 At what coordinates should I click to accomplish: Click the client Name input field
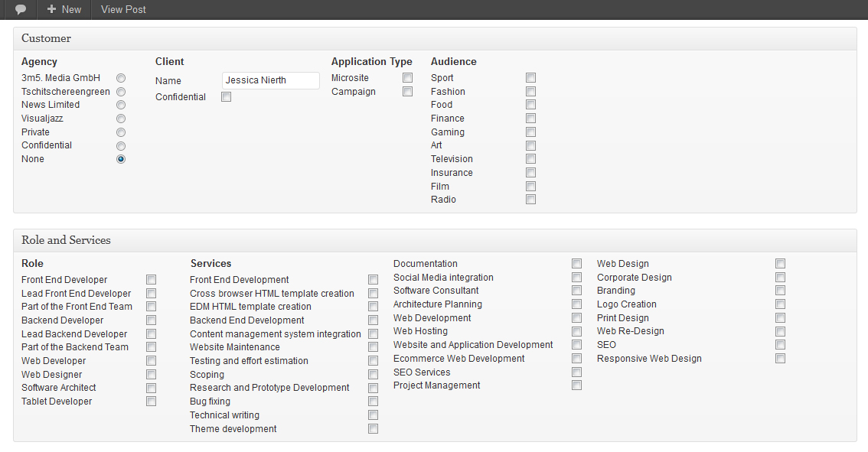270,80
